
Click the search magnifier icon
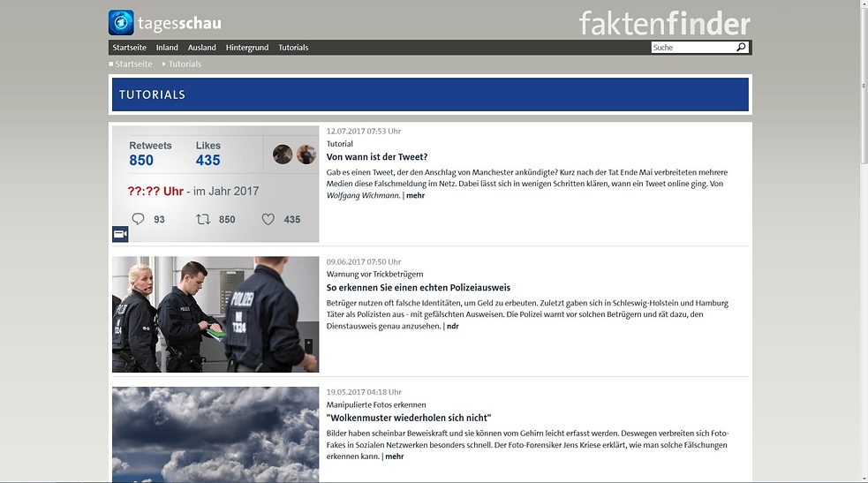[x=741, y=47]
